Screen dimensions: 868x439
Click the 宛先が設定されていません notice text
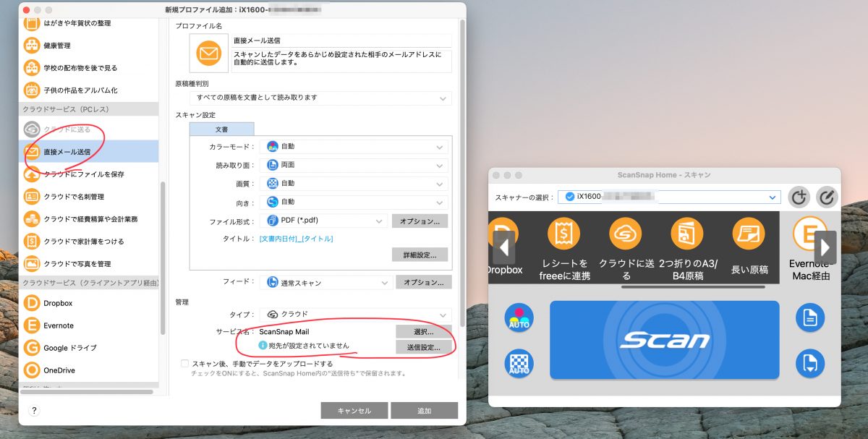click(309, 346)
